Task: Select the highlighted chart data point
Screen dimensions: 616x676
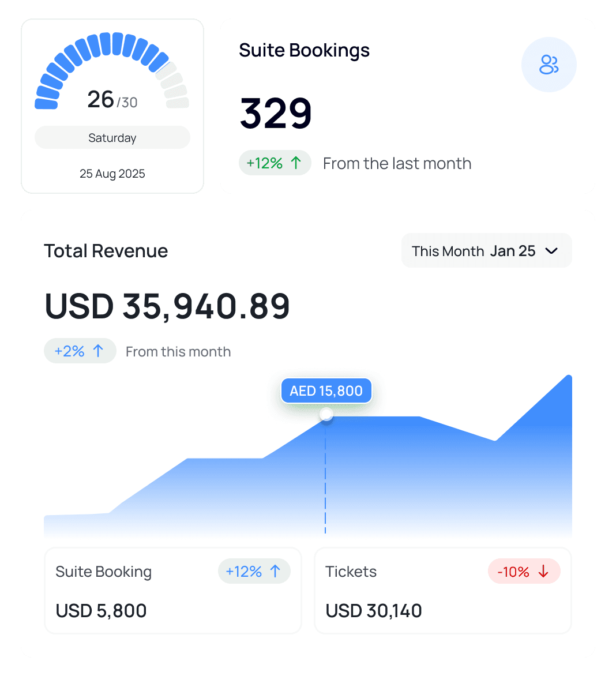Action: pos(326,415)
